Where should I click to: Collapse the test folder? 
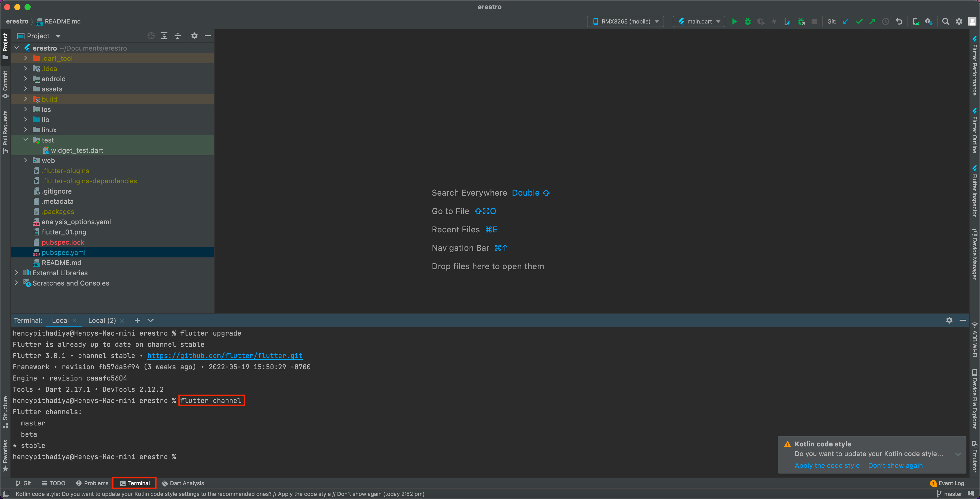tap(26, 140)
